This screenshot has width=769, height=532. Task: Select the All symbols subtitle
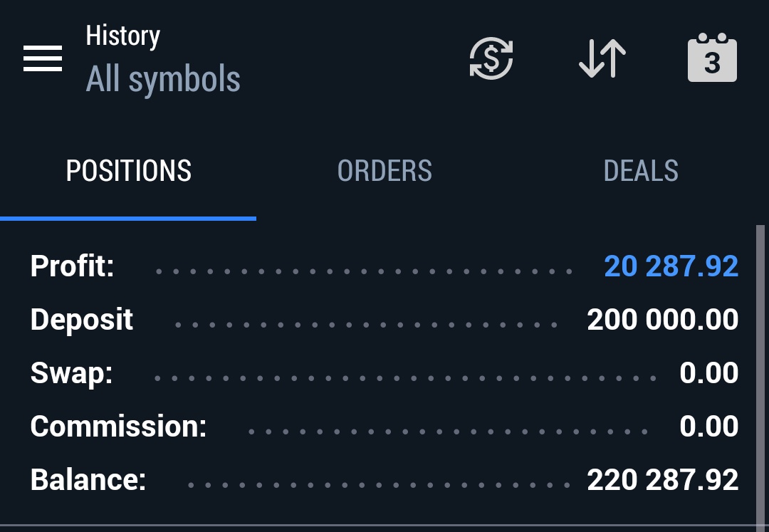click(163, 79)
